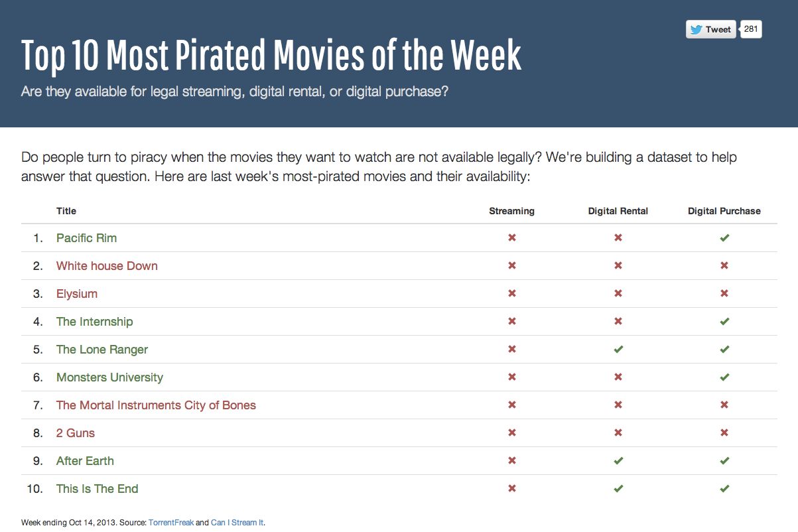This screenshot has height=532, width=798.
Task: Click the Pacific Rim Digital Purchase checkmark
Action: pos(724,238)
